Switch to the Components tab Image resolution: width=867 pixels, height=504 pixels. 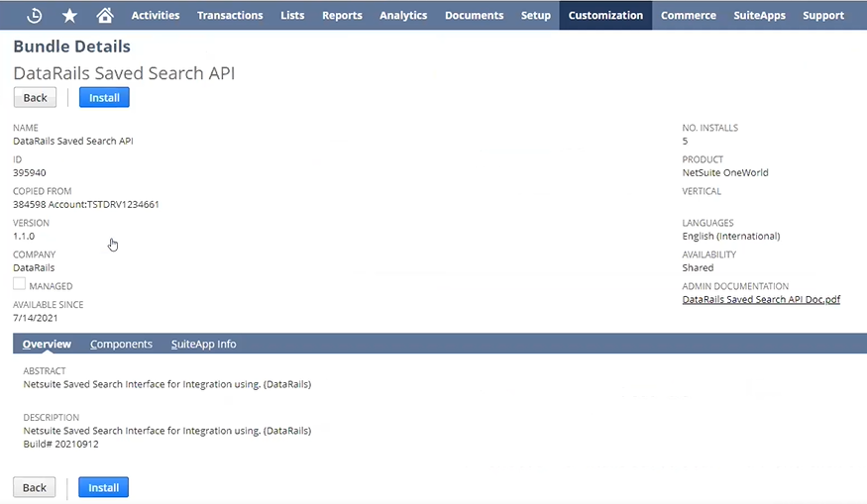[121, 344]
